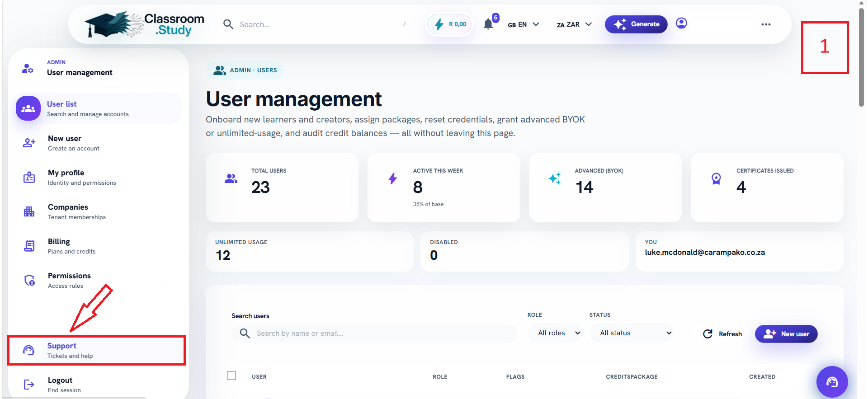Viewport: 868px width, 399px height.
Task: Click the Search by name or email field
Action: click(x=375, y=333)
